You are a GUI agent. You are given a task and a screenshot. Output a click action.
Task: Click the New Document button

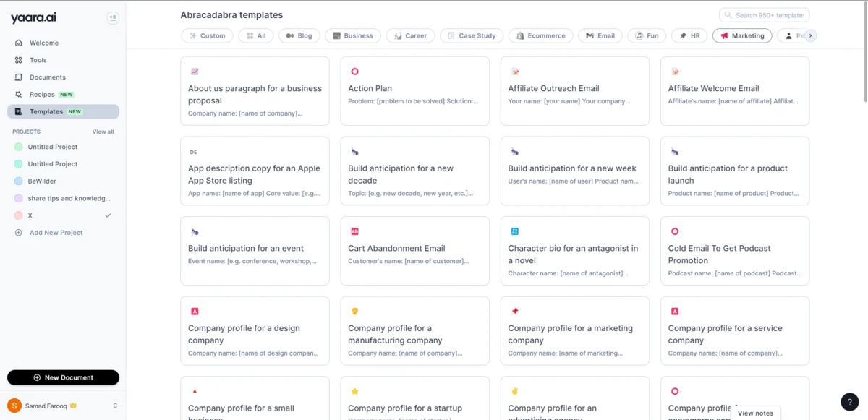coord(63,377)
